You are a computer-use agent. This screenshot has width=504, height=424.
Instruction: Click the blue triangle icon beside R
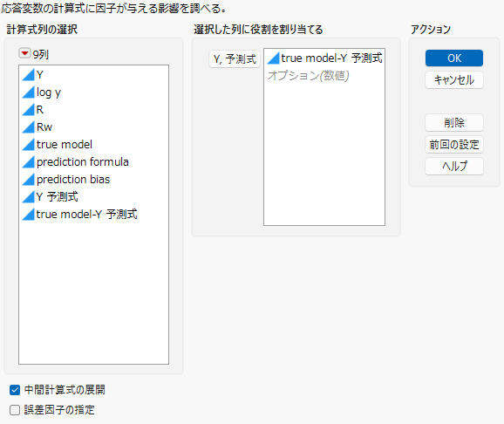coord(28,110)
